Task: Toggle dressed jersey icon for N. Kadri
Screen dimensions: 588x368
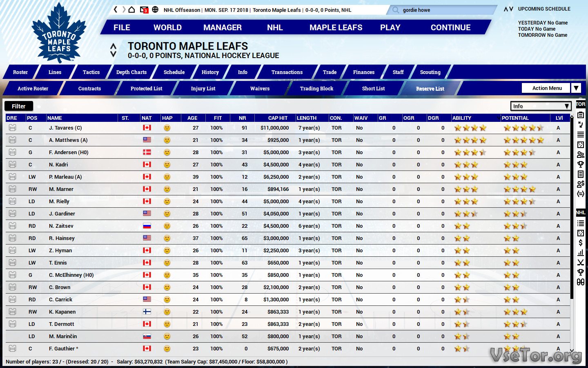Action: (x=12, y=165)
